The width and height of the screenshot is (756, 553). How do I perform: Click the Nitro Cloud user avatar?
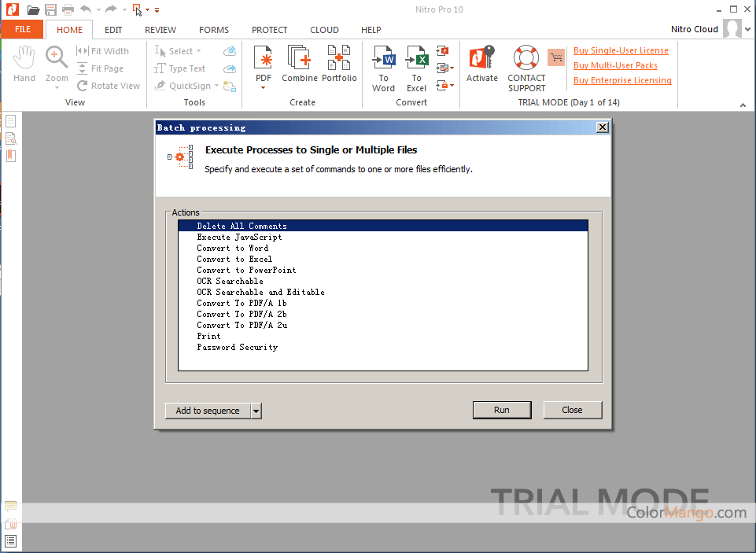732,29
